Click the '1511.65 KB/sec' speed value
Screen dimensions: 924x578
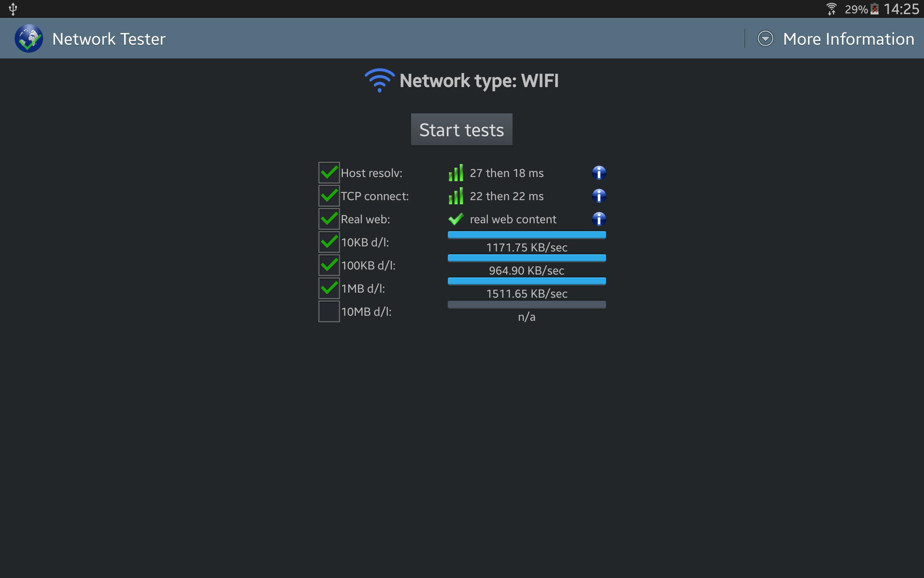(x=527, y=294)
